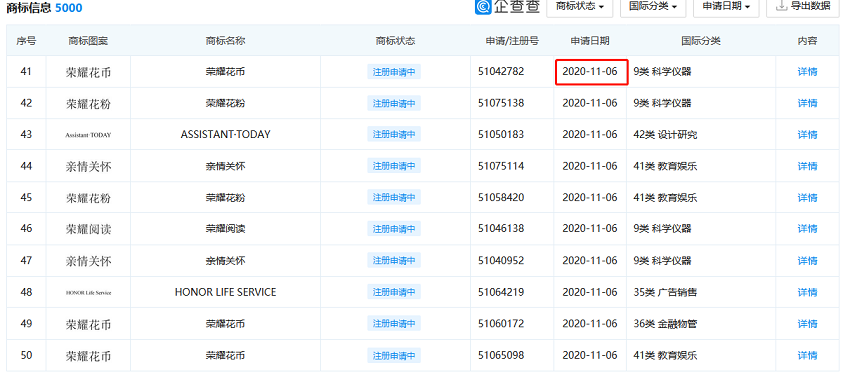850x377 pixels.
Task: Click the 申请日期 column header
Action: pyautogui.click(x=590, y=41)
